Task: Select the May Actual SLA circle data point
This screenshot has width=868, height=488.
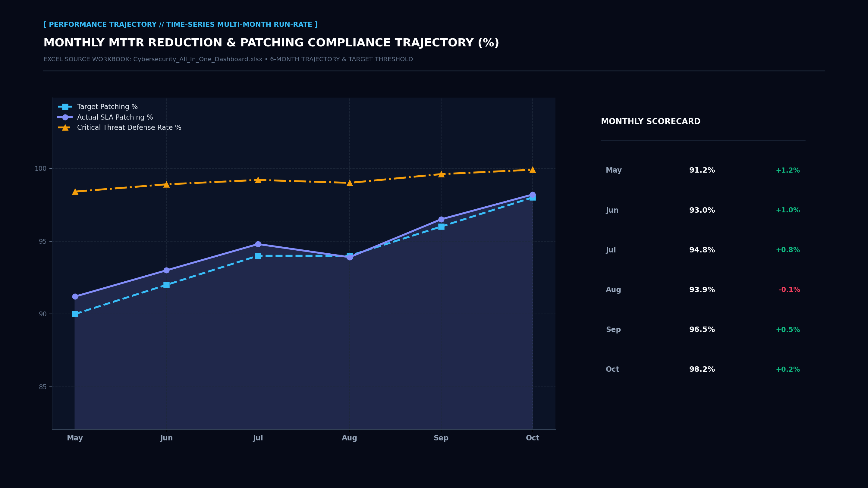Action: coord(75,296)
